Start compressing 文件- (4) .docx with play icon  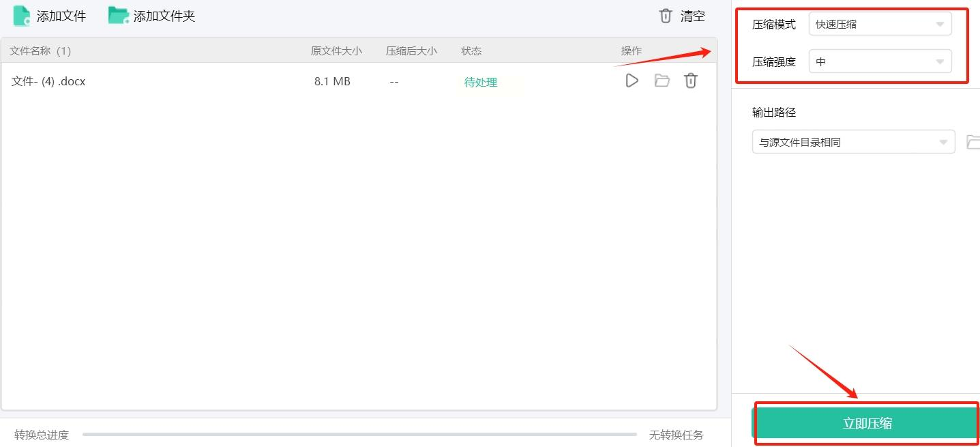pos(632,81)
